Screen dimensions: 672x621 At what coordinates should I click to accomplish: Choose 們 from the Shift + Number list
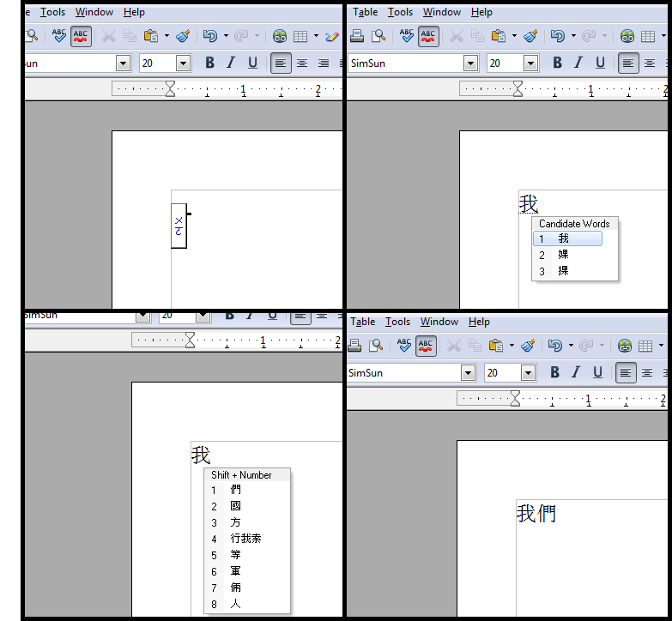[236, 490]
